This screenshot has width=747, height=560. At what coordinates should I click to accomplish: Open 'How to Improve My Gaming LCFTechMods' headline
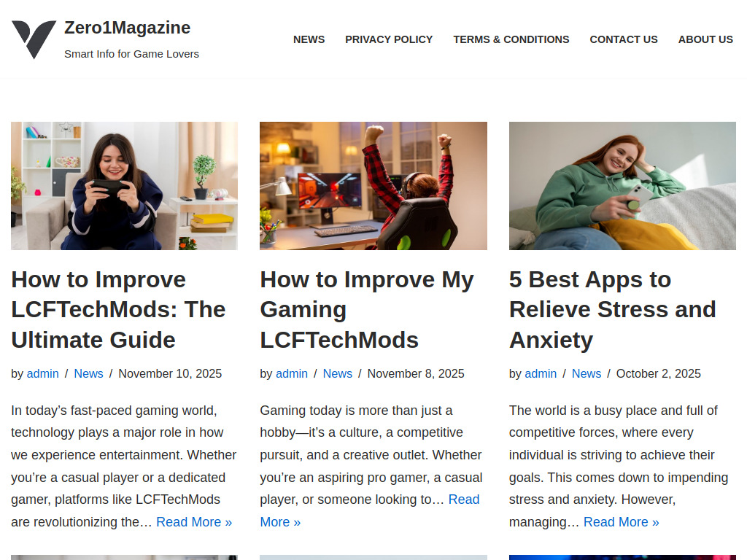[367, 309]
